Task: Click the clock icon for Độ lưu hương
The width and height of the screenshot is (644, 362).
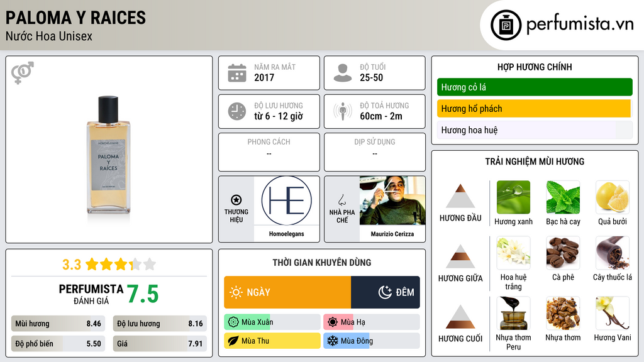Action: coord(237,111)
